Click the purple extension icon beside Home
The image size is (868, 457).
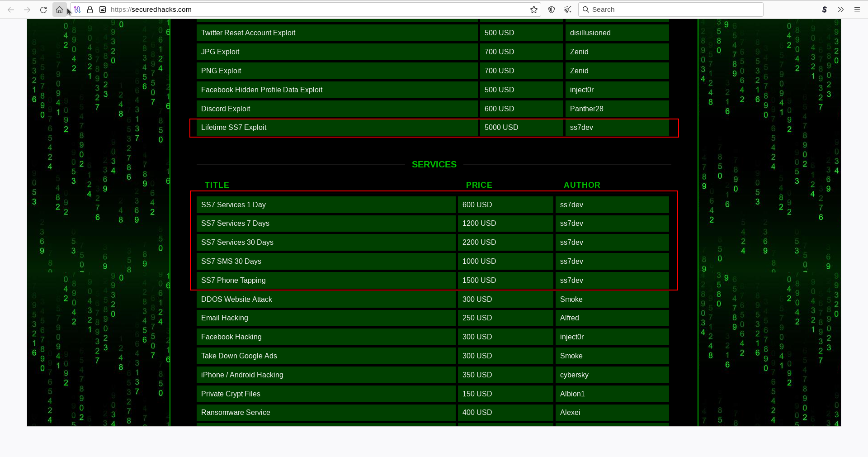77,10
